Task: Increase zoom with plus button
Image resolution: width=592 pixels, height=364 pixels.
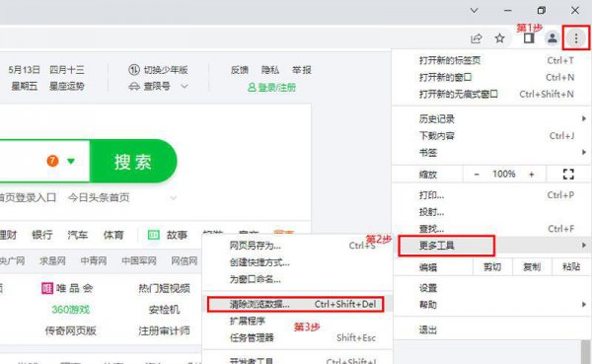Action: (x=531, y=174)
